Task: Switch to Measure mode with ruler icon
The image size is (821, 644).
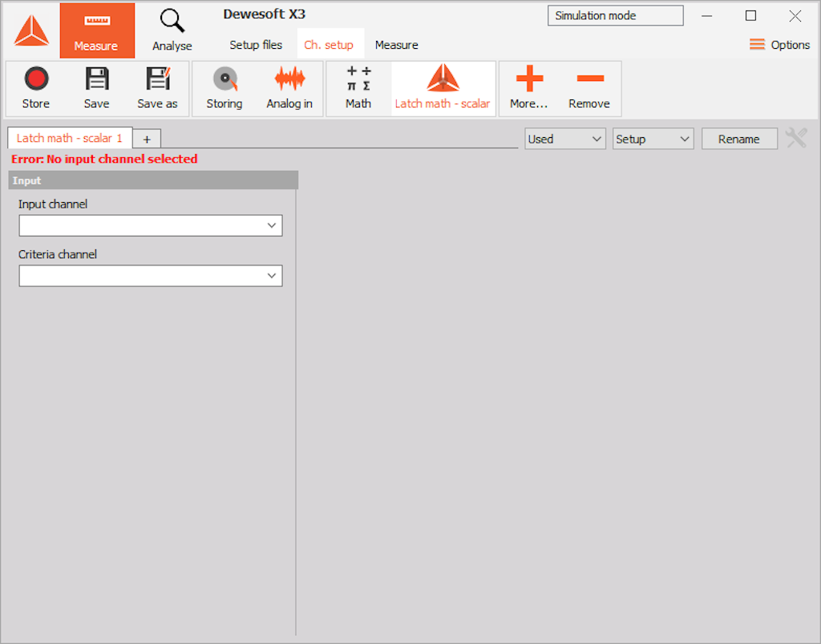Action: click(x=97, y=31)
